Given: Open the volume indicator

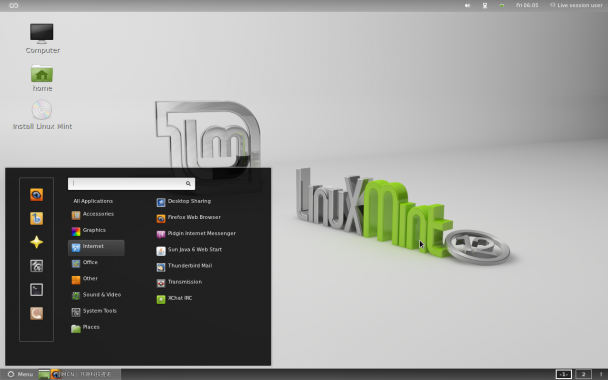Looking at the screenshot, I should tap(467, 5).
